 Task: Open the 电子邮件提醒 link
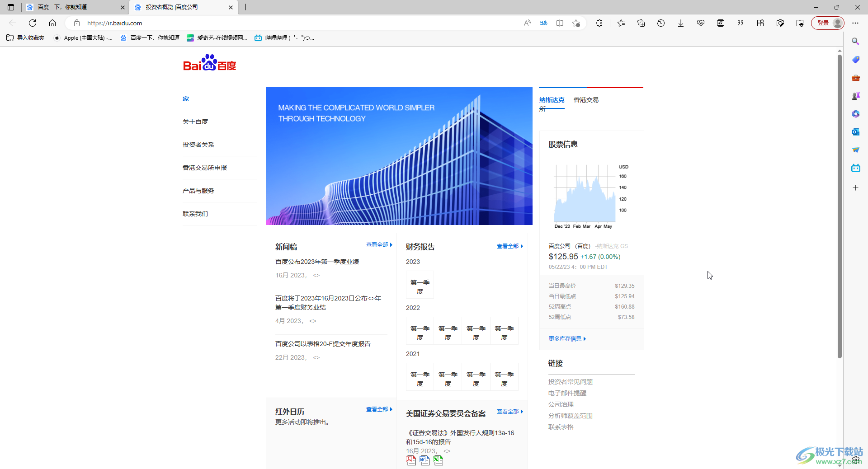coord(567,393)
